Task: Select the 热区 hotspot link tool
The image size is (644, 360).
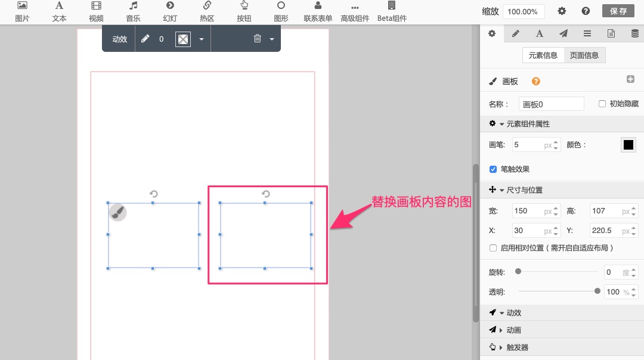Action: pos(207,11)
